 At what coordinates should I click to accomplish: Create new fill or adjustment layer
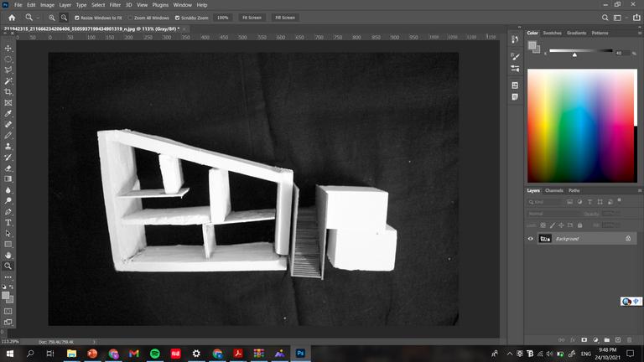pyautogui.click(x=595, y=340)
